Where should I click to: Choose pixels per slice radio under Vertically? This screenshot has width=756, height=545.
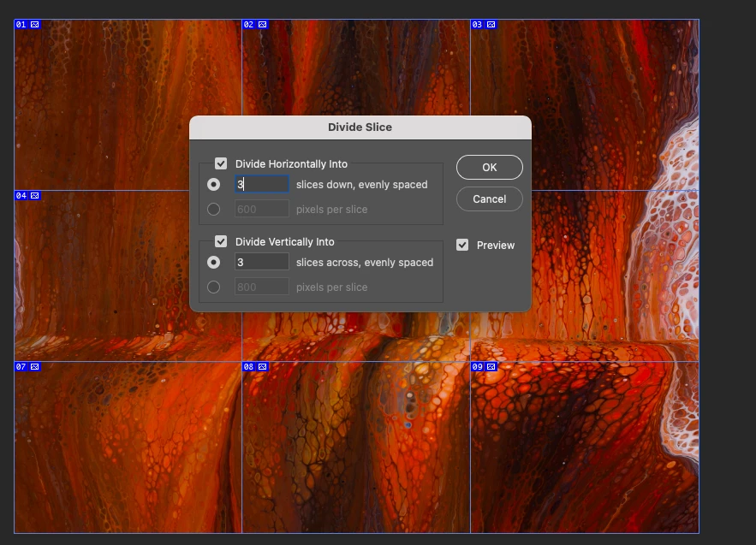(x=213, y=287)
